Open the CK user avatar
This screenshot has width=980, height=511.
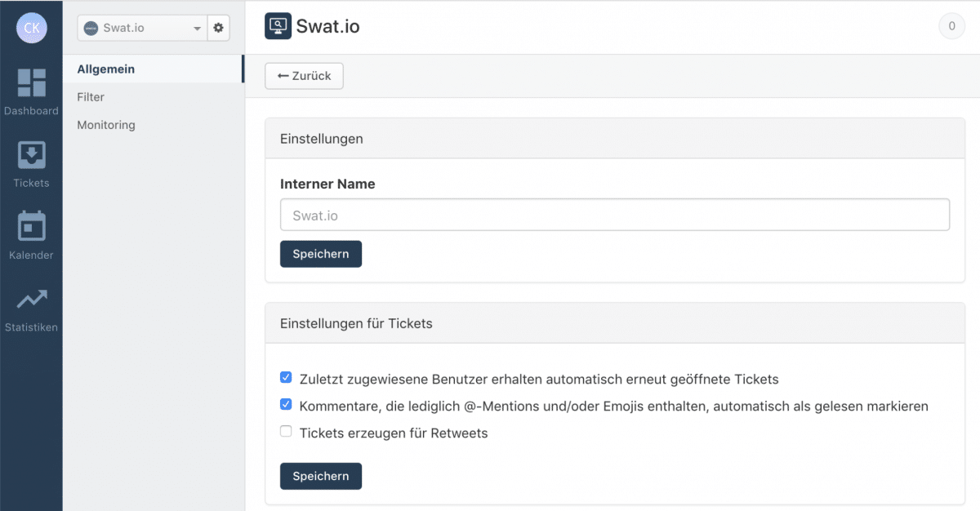[x=31, y=28]
